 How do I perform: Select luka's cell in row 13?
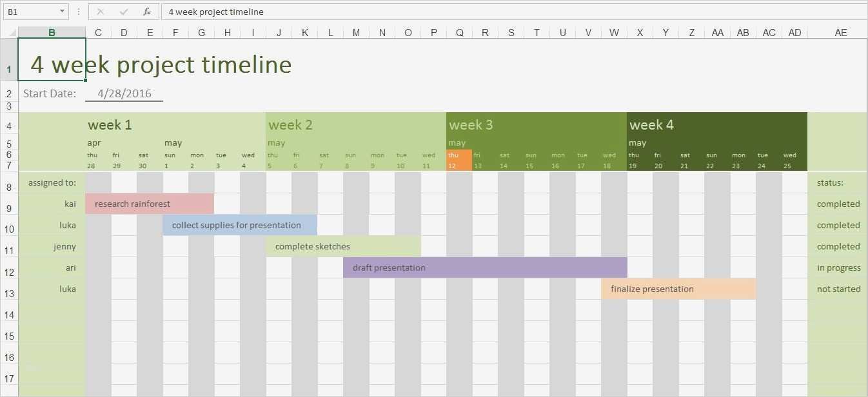[52, 289]
